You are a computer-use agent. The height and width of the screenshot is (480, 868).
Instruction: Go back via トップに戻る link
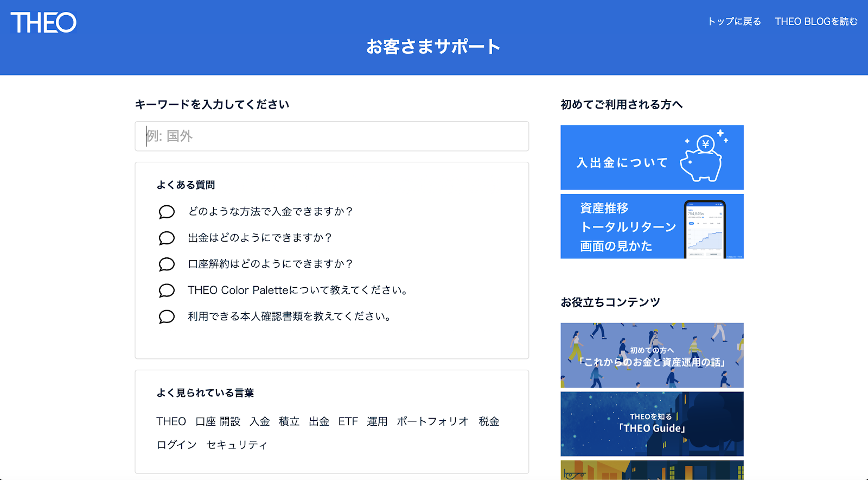tap(735, 21)
